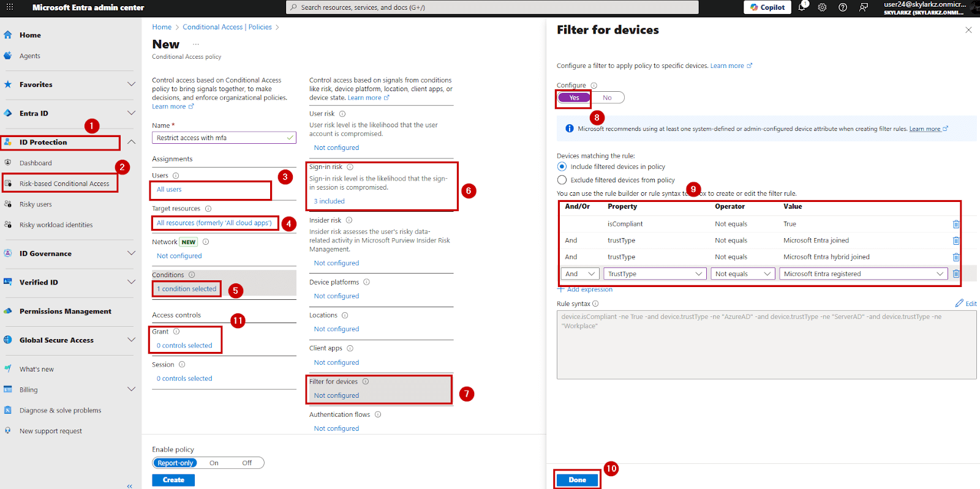Image resolution: width=980 pixels, height=489 pixels.
Task: Click the Done button
Action: coord(578,480)
